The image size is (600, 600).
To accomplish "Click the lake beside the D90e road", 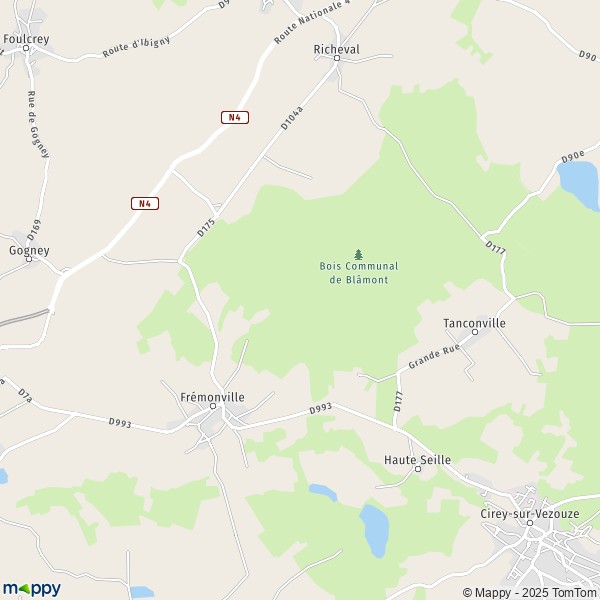I will tap(580, 186).
